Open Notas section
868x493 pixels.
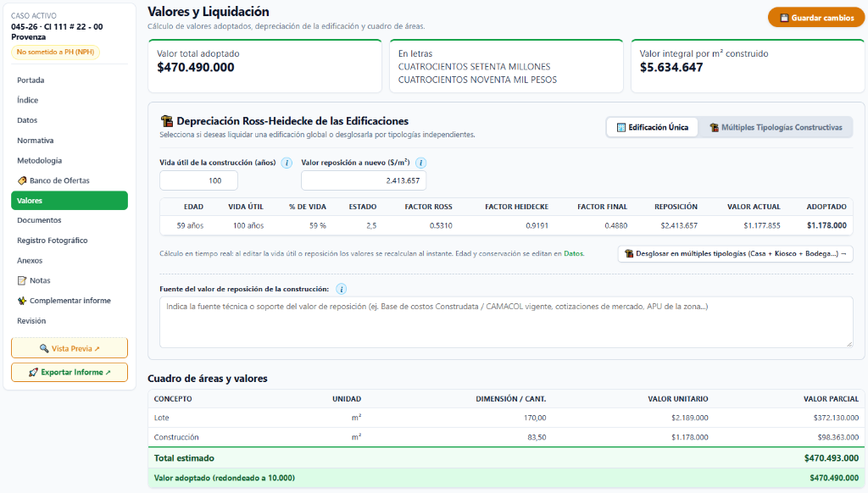pyautogui.click(x=70, y=280)
